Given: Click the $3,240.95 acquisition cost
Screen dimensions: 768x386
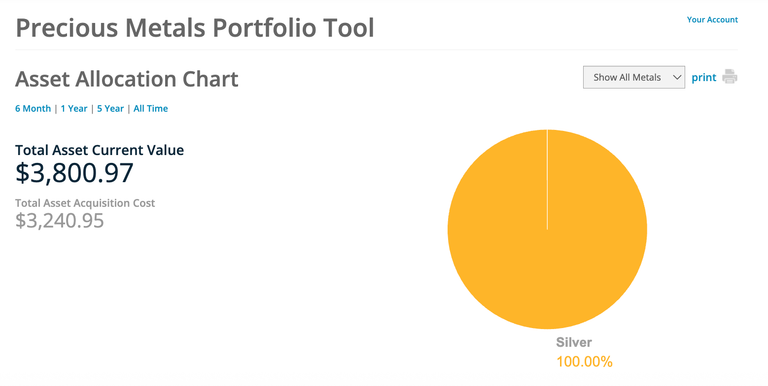Looking at the screenshot, I should (60, 220).
